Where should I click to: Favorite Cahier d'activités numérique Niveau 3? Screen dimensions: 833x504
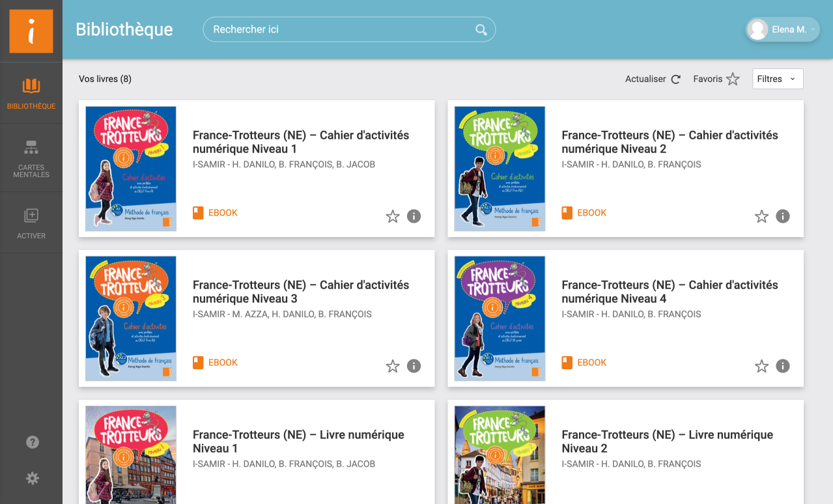click(x=393, y=366)
